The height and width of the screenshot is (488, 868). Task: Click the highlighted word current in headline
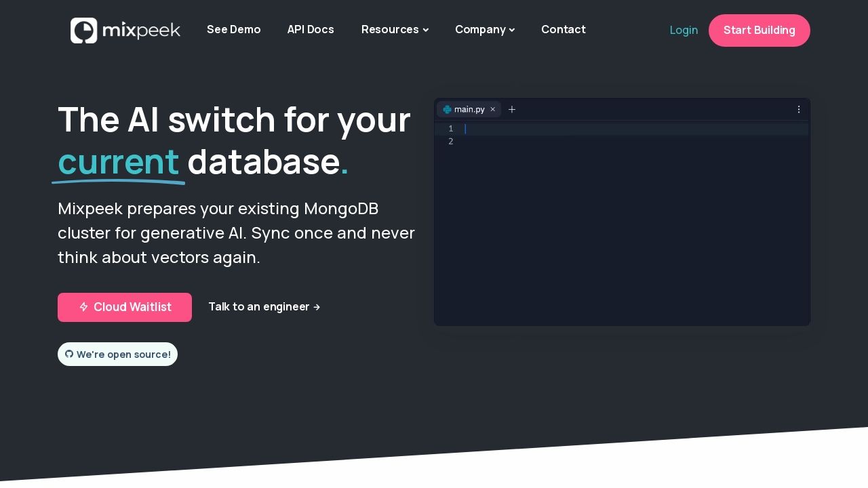pyautogui.click(x=119, y=161)
